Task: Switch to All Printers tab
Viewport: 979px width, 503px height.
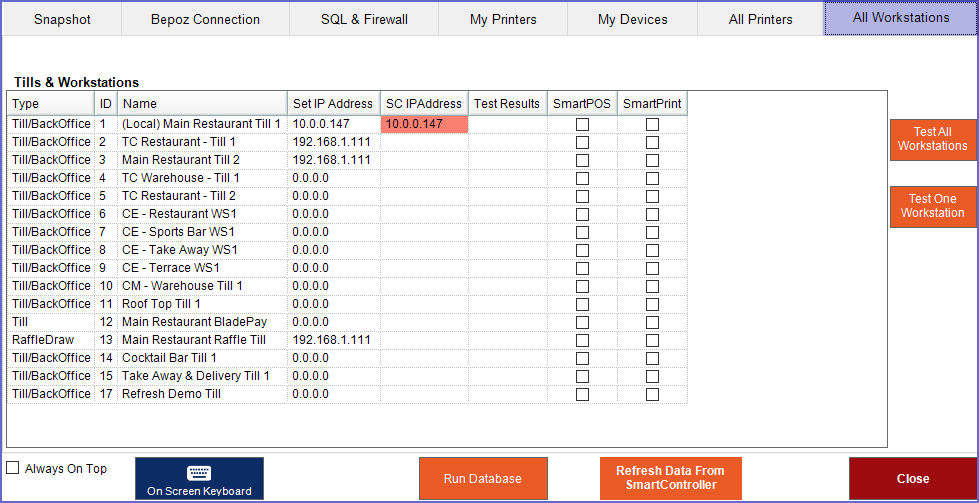Action: 760,19
